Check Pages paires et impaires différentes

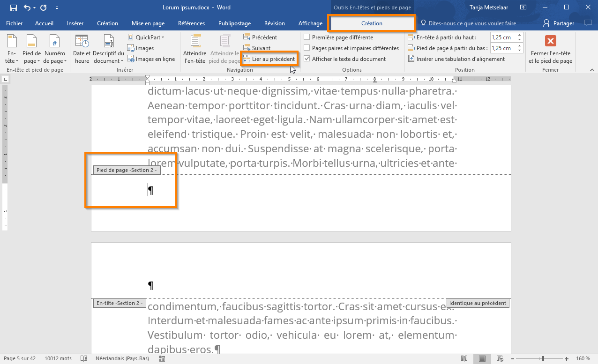pos(351,48)
